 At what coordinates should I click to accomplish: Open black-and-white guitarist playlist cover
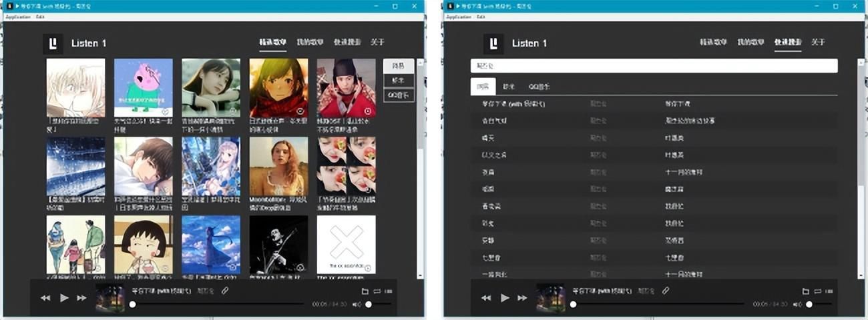[x=278, y=245]
